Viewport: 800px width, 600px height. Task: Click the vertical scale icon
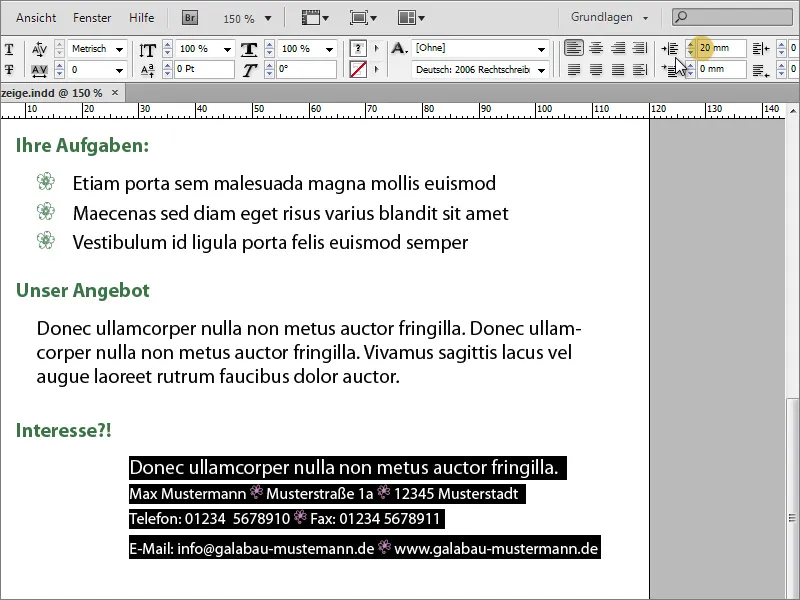pyautogui.click(x=147, y=50)
